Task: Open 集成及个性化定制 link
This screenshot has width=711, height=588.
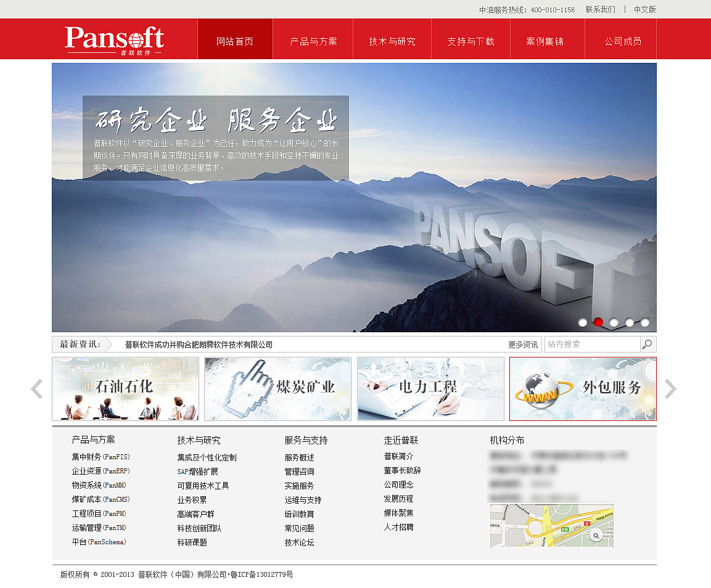Action: (207, 457)
